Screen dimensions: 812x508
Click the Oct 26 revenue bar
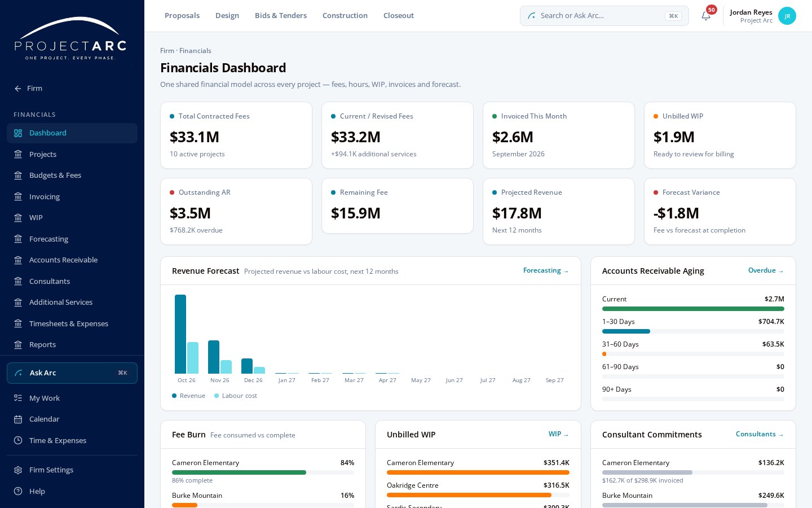[180, 334]
